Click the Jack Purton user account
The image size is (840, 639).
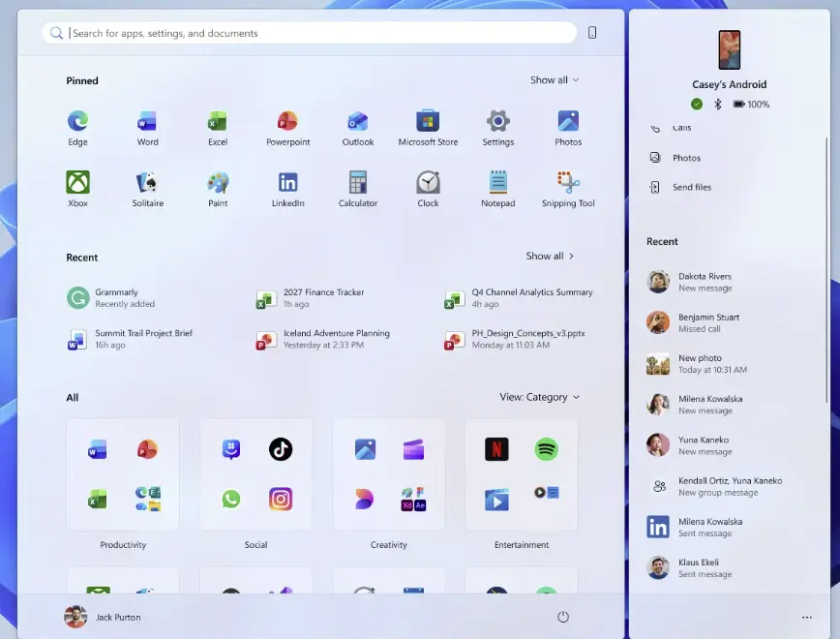tap(103, 617)
